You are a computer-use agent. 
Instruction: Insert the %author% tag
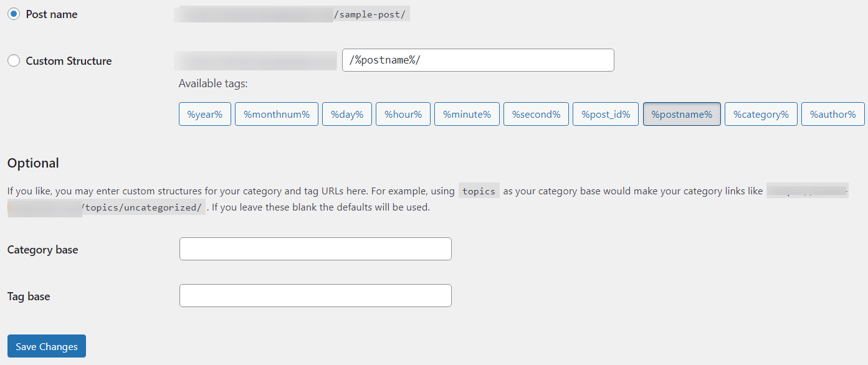832,113
